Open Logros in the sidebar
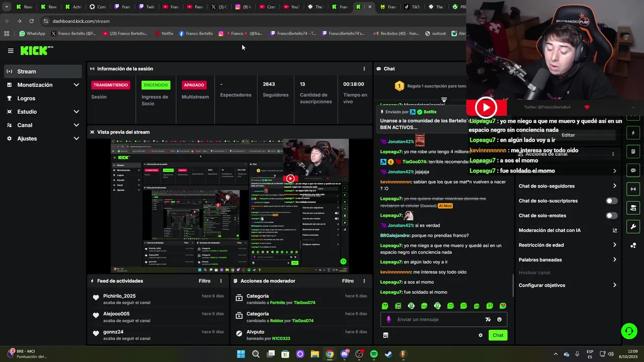Image resolution: width=644 pixels, height=362 pixels. (x=43, y=99)
